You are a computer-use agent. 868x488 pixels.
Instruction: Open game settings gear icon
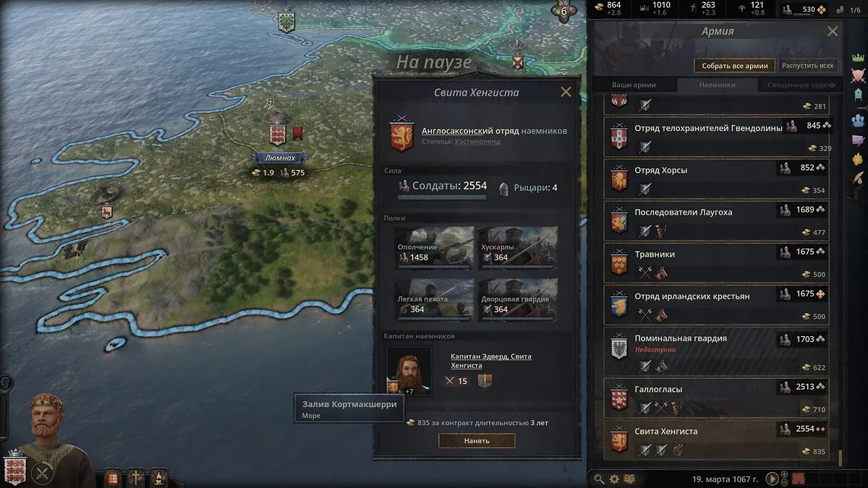click(x=614, y=479)
